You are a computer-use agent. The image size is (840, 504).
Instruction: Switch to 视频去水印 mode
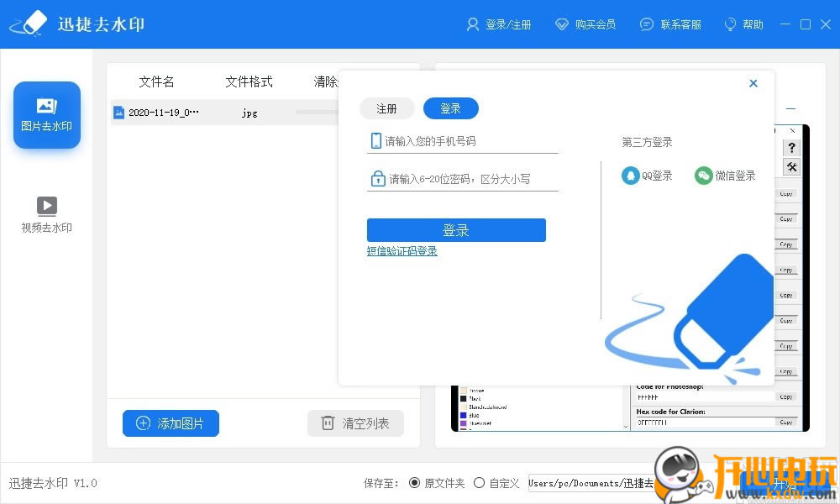pos(46,214)
